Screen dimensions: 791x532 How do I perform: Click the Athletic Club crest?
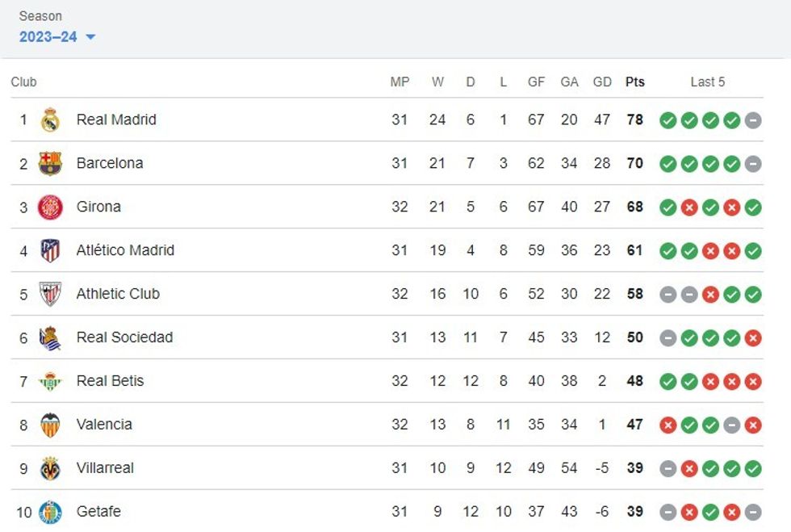click(51, 294)
